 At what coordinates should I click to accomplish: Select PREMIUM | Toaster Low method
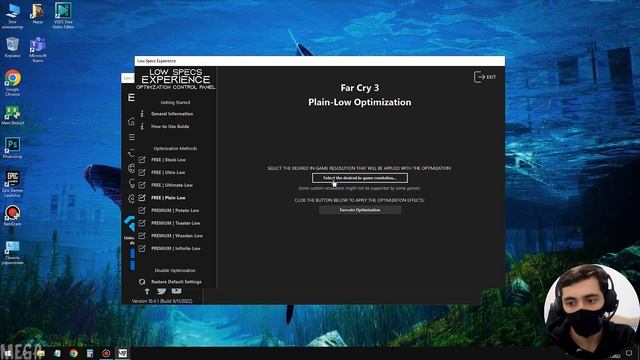tap(176, 223)
